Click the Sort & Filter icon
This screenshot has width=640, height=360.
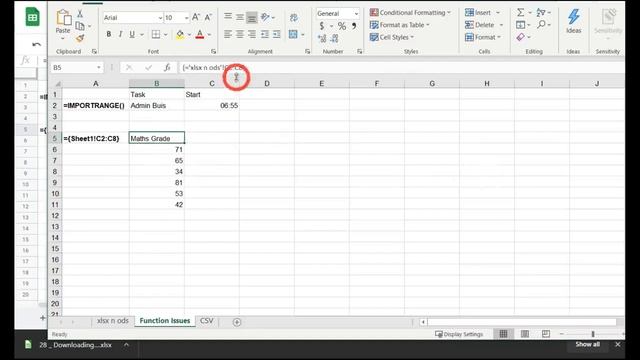point(541,13)
